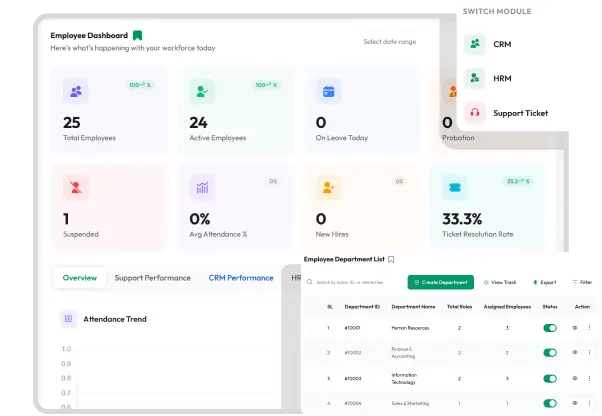Click the 100% badge on Active Employees card

266,85
